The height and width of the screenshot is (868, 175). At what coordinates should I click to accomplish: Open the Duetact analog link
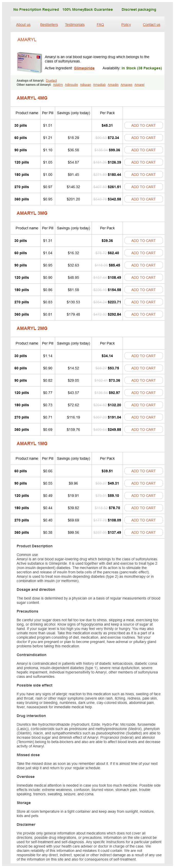tap(51, 81)
